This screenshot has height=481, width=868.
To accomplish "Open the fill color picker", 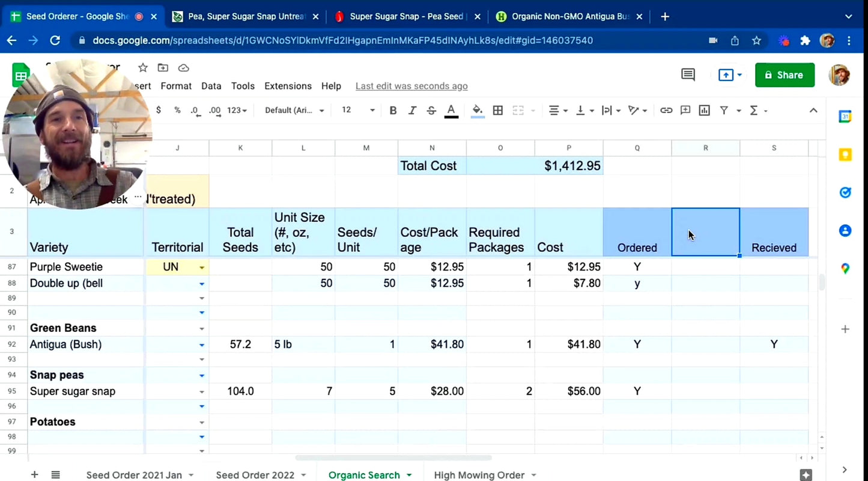I will coord(477,110).
